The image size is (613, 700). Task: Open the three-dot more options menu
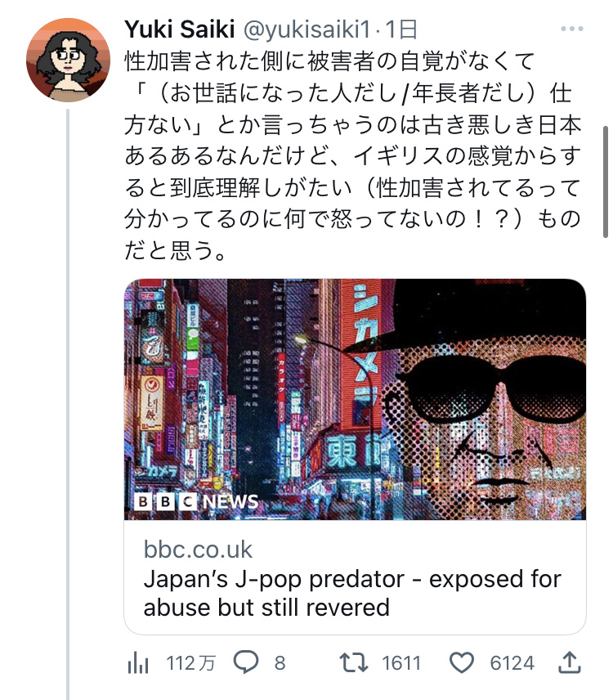tap(571, 29)
